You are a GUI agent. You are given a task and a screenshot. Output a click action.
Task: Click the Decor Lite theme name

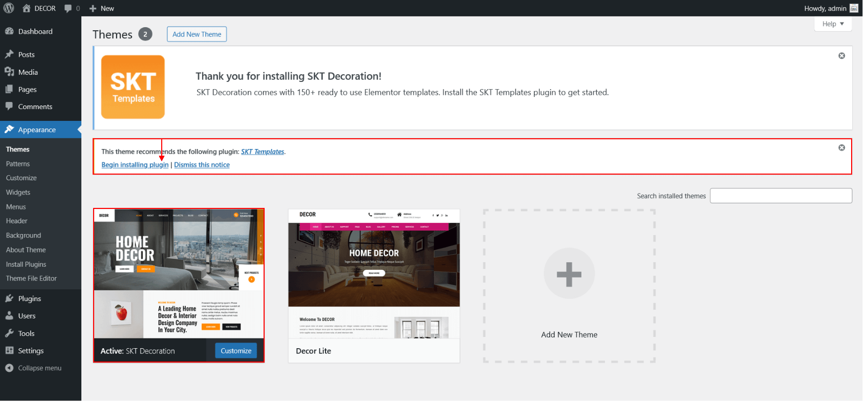pyautogui.click(x=314, y=351)
